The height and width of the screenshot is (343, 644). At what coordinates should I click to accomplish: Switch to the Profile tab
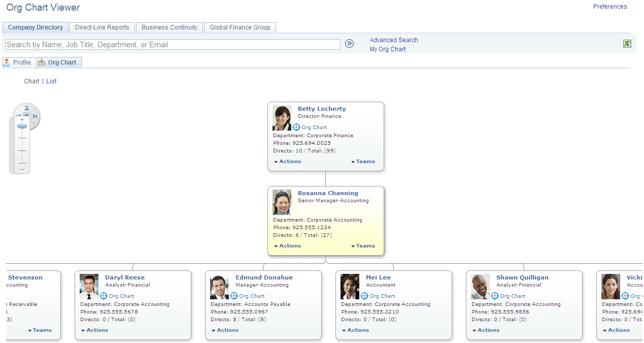click(19, 62)
